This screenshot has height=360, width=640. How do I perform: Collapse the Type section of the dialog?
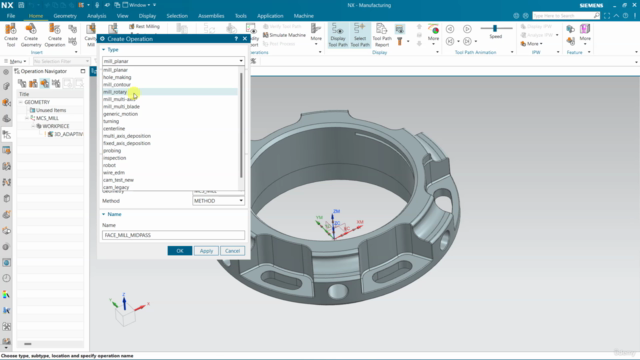pos(104,49)
